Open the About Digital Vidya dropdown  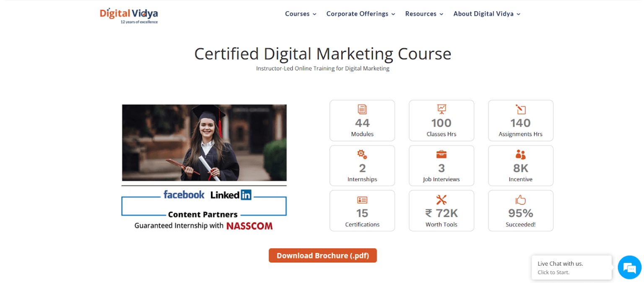click(483, 13)
